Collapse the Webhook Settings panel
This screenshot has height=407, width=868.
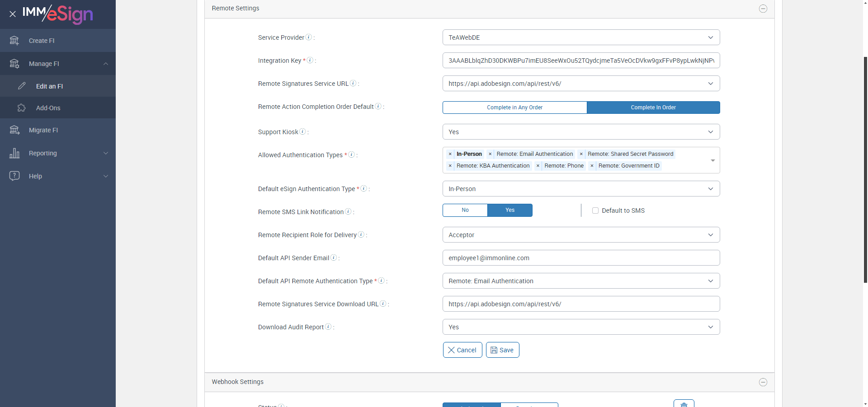coord(763,382)
